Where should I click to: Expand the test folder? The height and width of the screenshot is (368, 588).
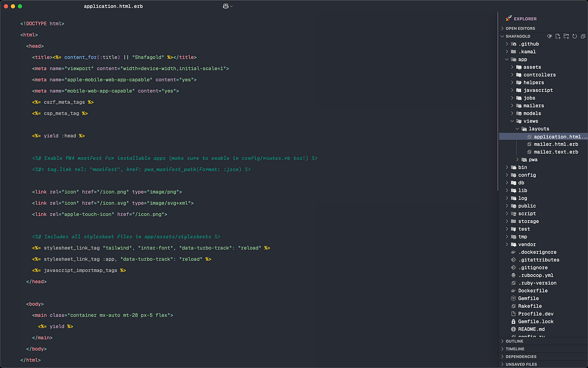507,229
